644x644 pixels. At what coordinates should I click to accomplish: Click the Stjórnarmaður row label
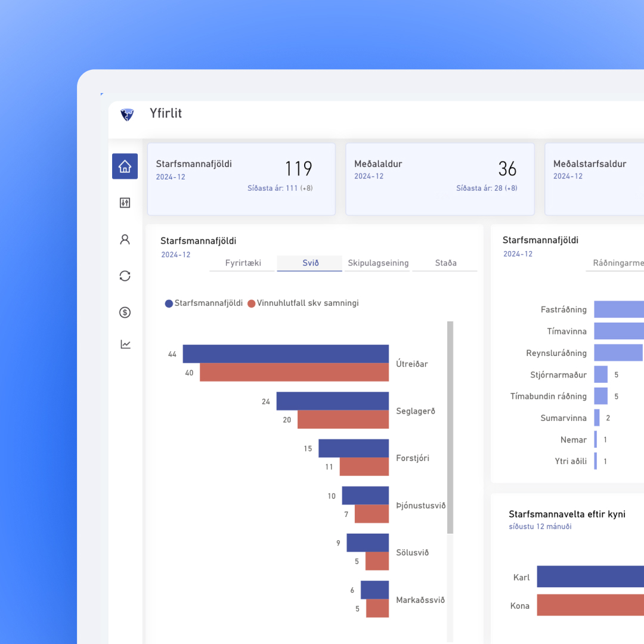click(x=558, y=375)
